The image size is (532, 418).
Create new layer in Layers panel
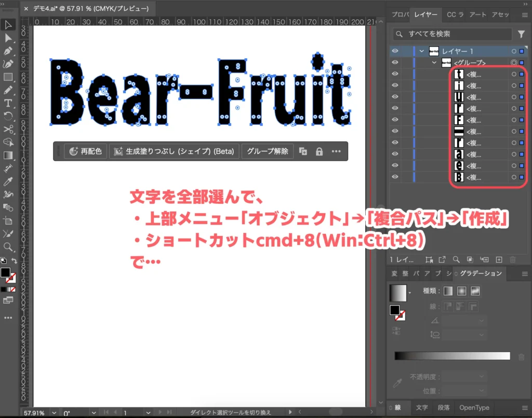tap(499, 259)
